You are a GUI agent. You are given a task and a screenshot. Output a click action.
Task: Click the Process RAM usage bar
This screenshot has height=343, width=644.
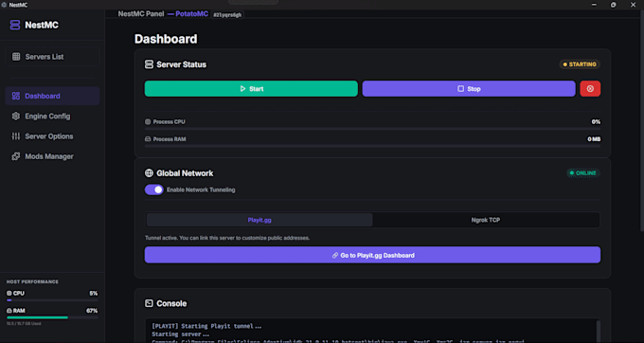(x=372, y=146)
